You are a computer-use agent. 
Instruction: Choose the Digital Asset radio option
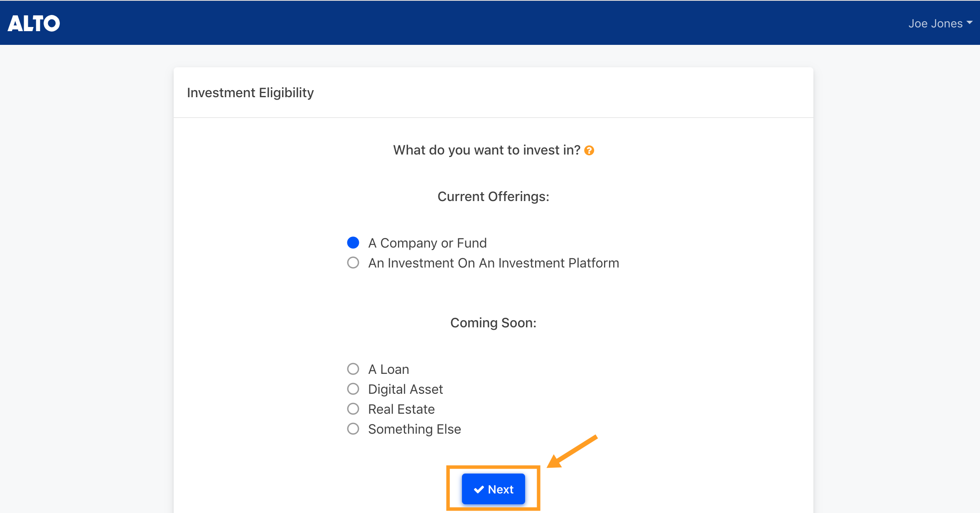tap(353, 389)
